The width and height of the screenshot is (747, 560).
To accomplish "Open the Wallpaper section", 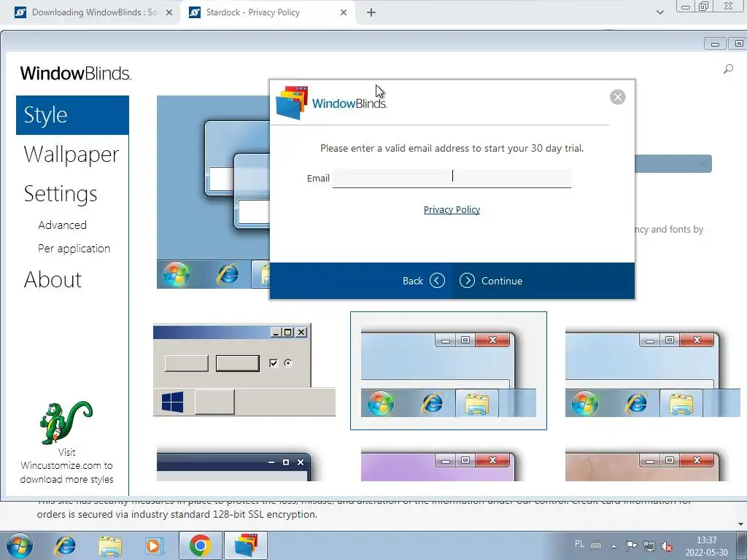I will (x=71, y=155).
